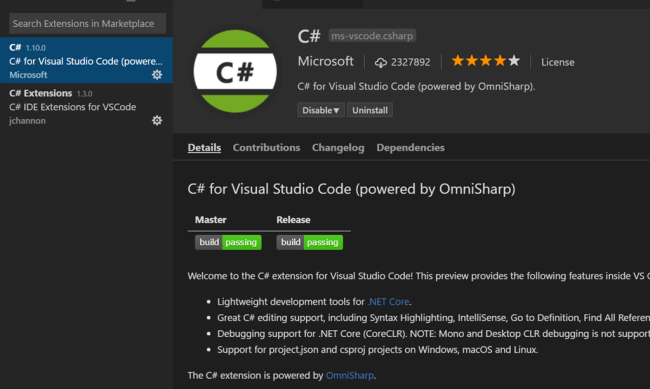
Task: Click the download cloud icon beside 2327892
Action: 381,63
